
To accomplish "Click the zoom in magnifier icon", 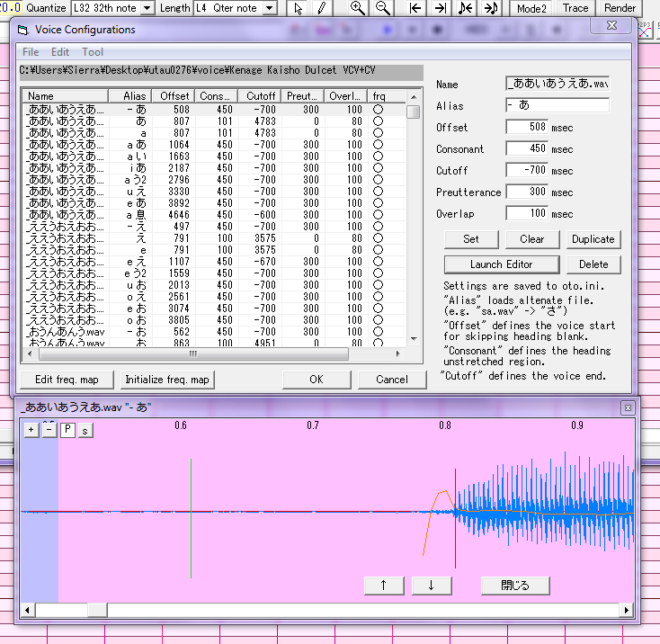I will (357, 8).
